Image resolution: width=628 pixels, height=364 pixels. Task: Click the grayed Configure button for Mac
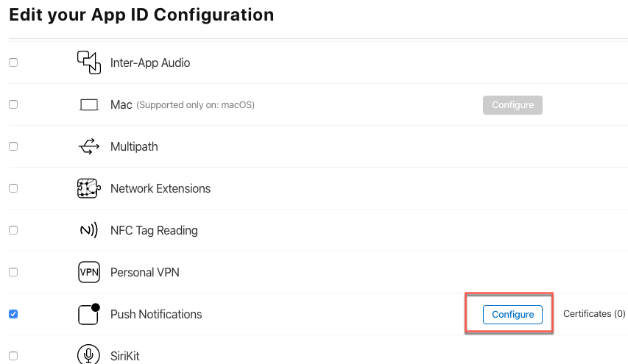pyautogui.click(x=512, y=105)
